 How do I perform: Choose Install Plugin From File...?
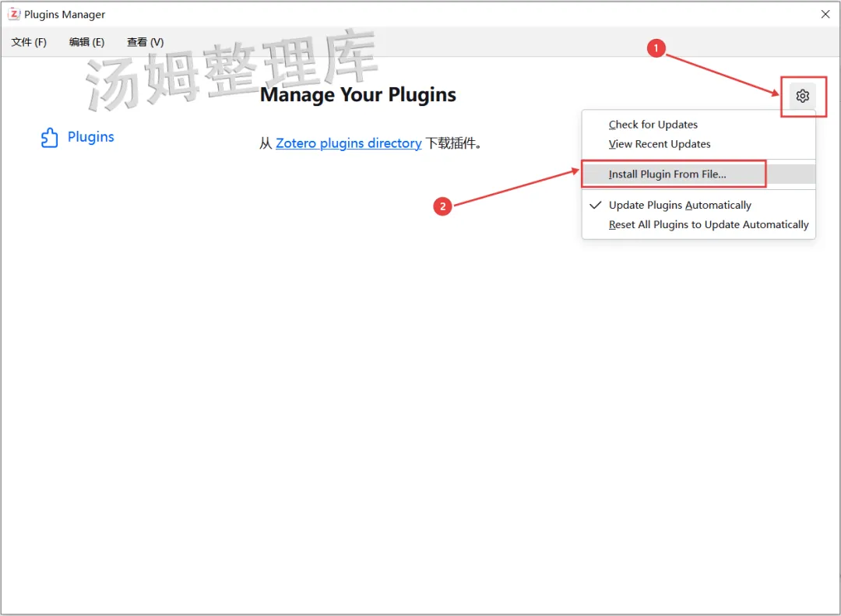click(698, 174)
